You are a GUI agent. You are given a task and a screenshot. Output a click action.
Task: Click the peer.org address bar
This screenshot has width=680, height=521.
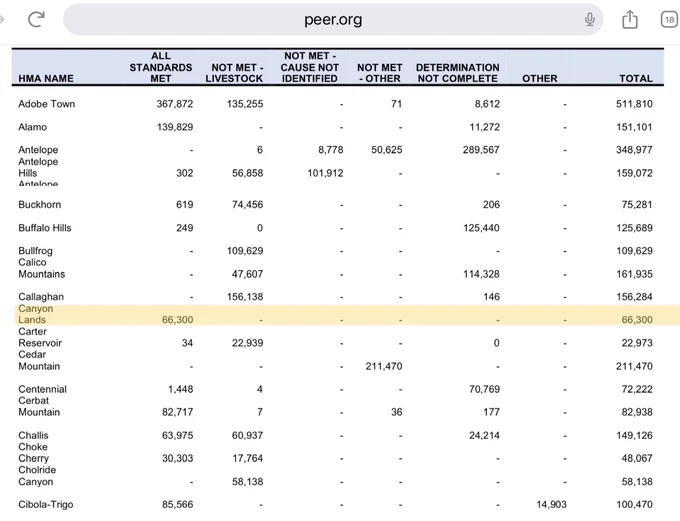coord(333,20)
